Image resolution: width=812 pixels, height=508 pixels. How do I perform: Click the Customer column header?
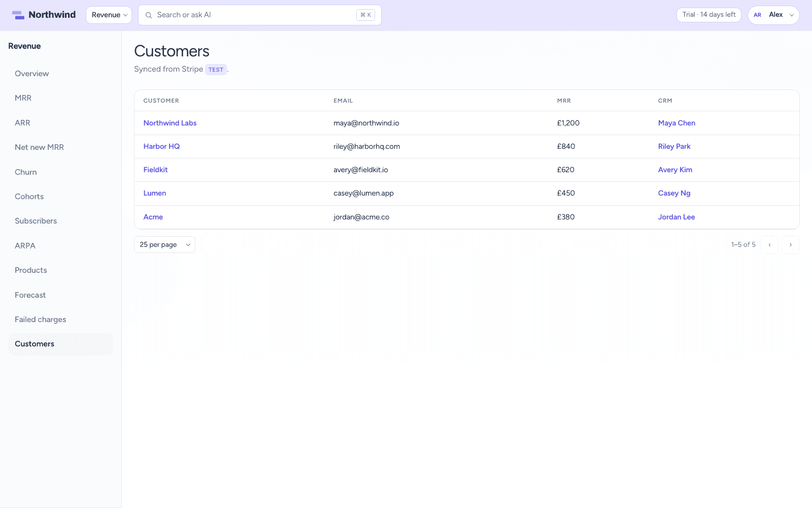[x=161, y=101]
